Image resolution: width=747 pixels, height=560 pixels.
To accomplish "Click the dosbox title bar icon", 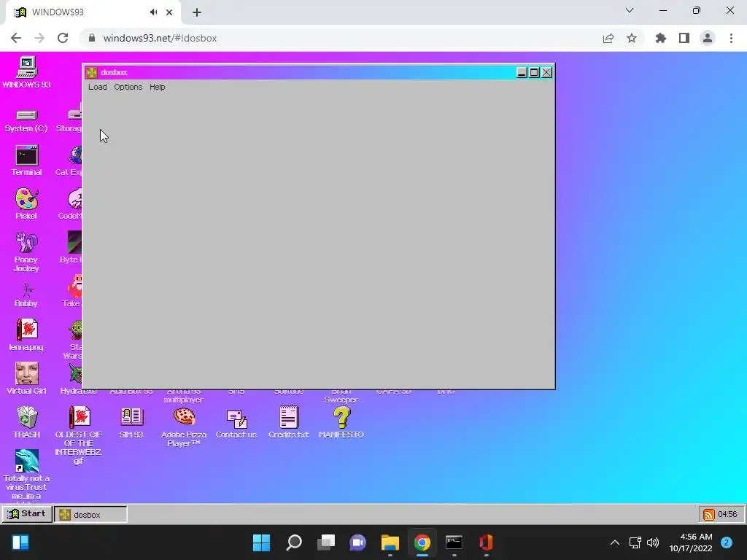I will click(92, 72).
